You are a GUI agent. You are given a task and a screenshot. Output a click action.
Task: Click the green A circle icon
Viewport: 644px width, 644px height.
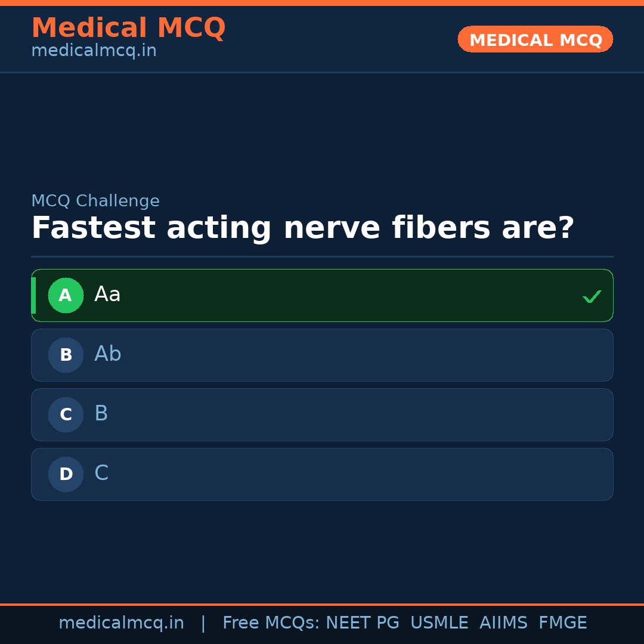pos(66,295)
